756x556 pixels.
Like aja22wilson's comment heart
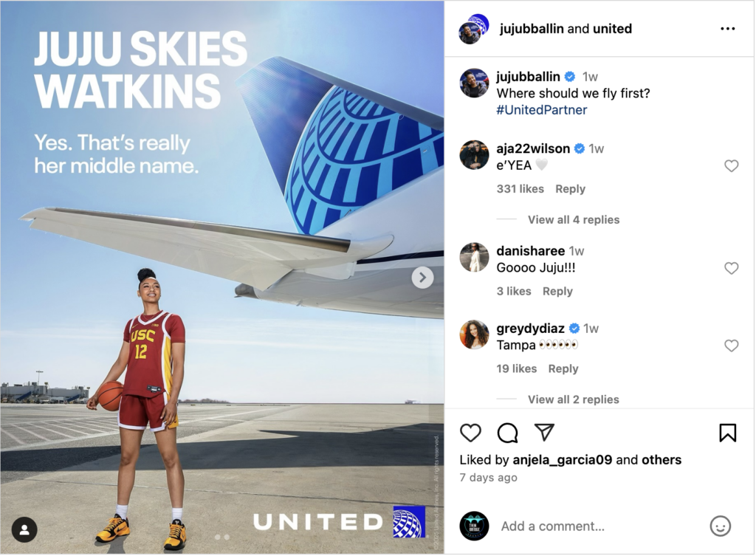[x=732, y=166]
